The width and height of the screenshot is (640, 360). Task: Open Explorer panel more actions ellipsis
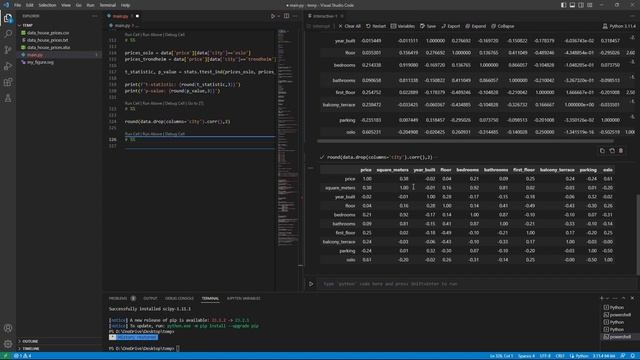pos(95,16)
